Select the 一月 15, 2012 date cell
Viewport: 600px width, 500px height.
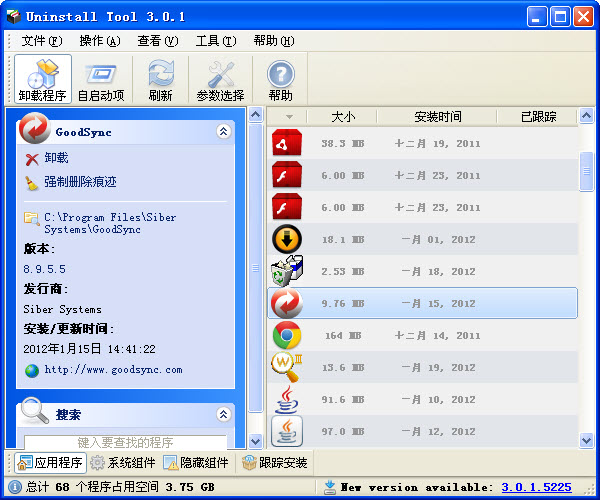[x=438, y=303]
